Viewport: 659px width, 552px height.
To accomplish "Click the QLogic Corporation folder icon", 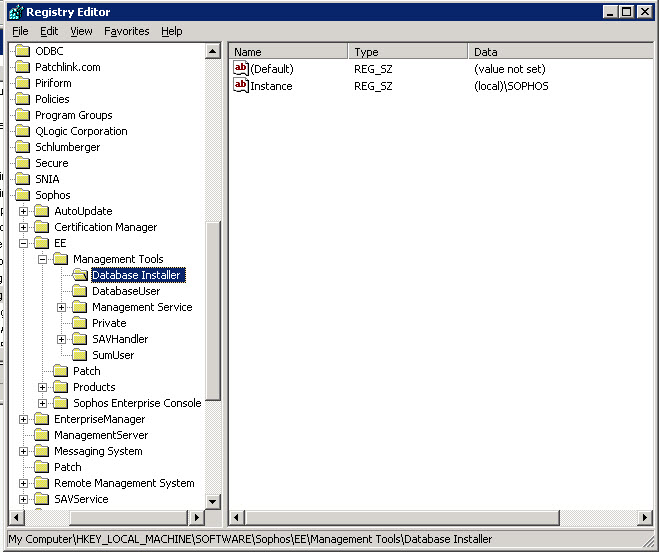I will (22, 131).
